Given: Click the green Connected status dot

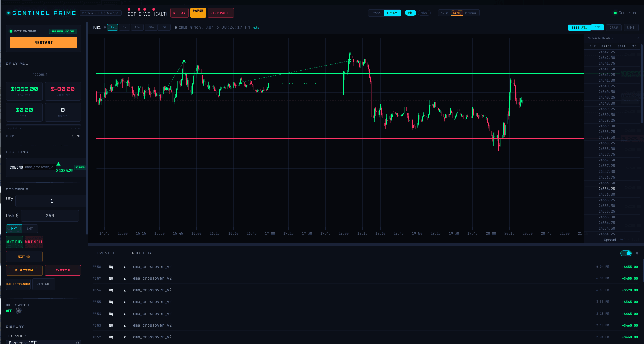Looking at the screenshot, I should coord(615,13).
